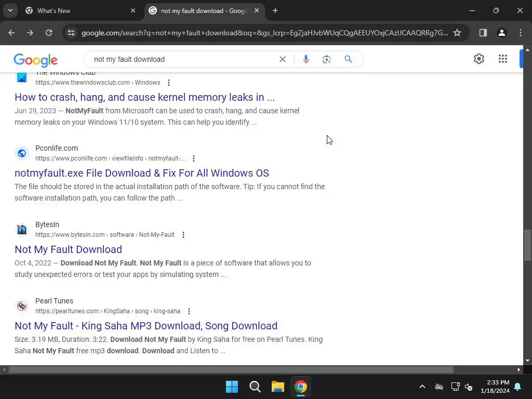Click the thewindowsclub.com URL breadcrumb
This screenshot has width=532, height=399.
98,83
